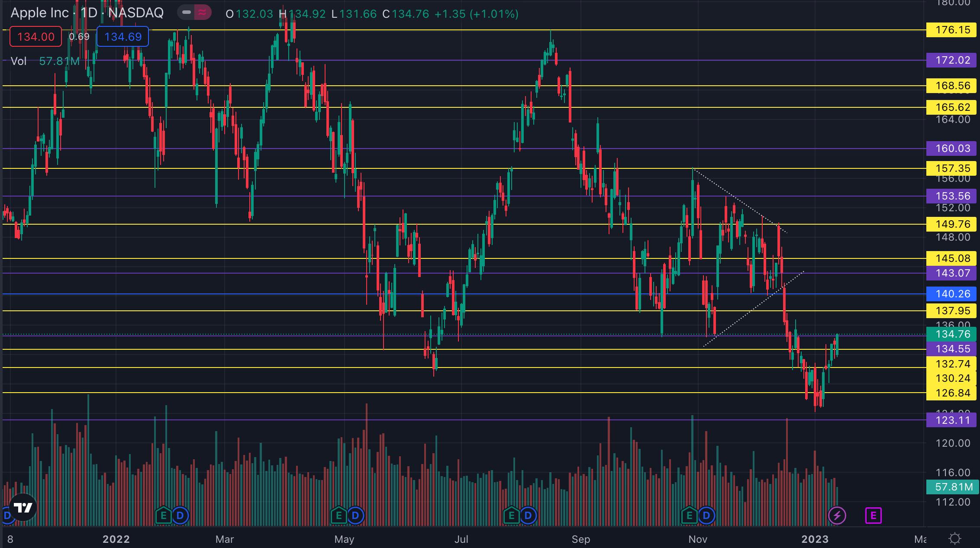This screenshot has width=980, height=548.
Task: Select the yellow 176.15 price line label
Action: (x=951, y=30)
